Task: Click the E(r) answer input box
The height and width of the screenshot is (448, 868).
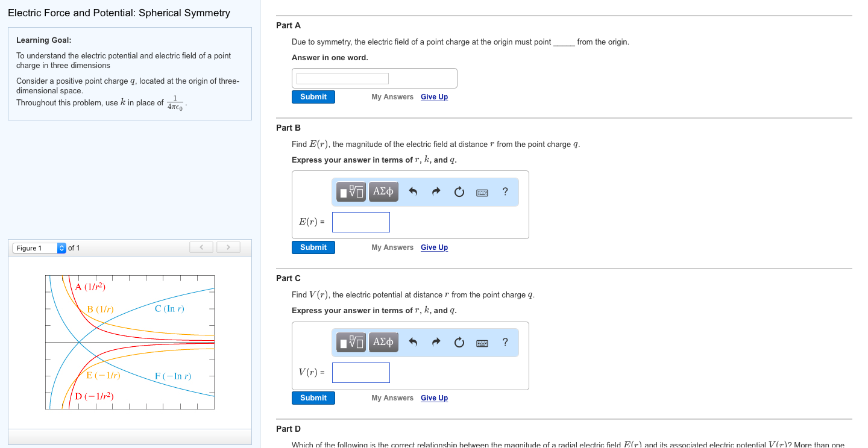Action: (x=361, y=222)
